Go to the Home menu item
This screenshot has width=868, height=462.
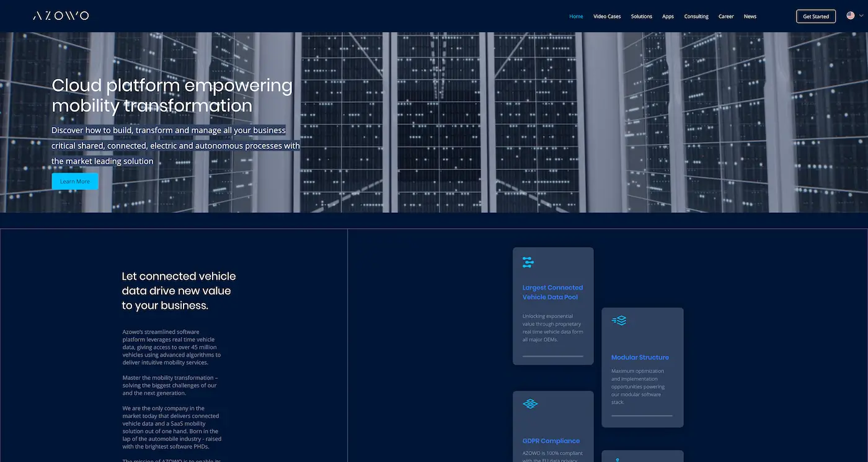576,16
